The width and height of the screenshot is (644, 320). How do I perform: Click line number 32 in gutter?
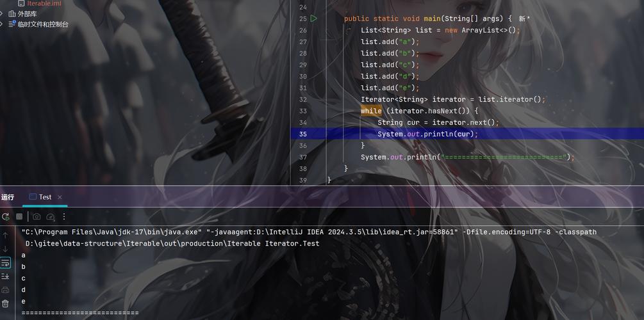[303, 99]
